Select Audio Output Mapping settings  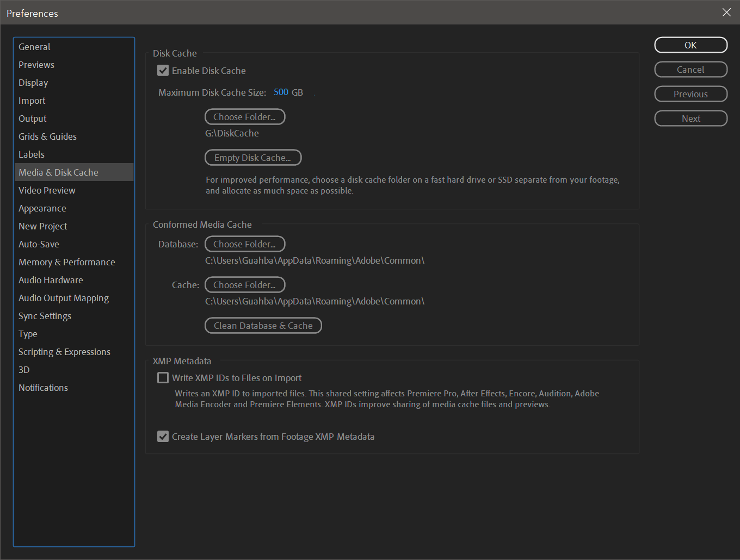[x=63, y=297]
